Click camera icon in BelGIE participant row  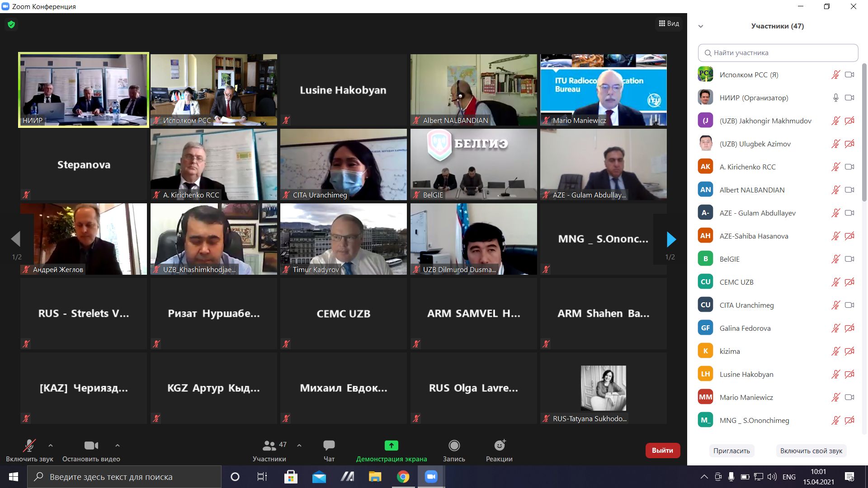(x=849, y=259)
